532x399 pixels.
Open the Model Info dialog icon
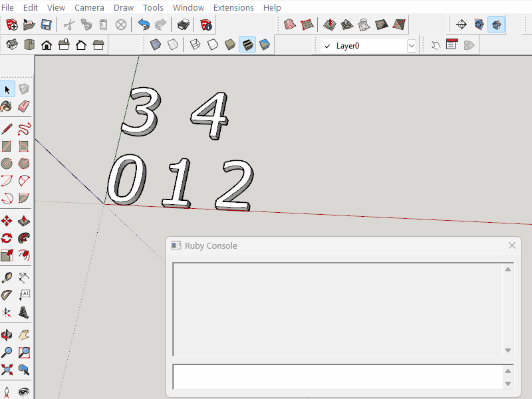click(x=206, y=25)
